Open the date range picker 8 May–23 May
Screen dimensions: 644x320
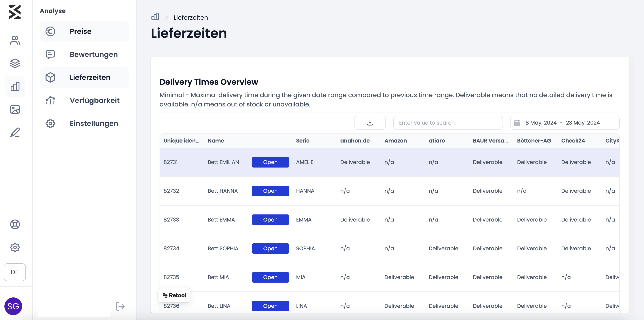click(564, 123)
